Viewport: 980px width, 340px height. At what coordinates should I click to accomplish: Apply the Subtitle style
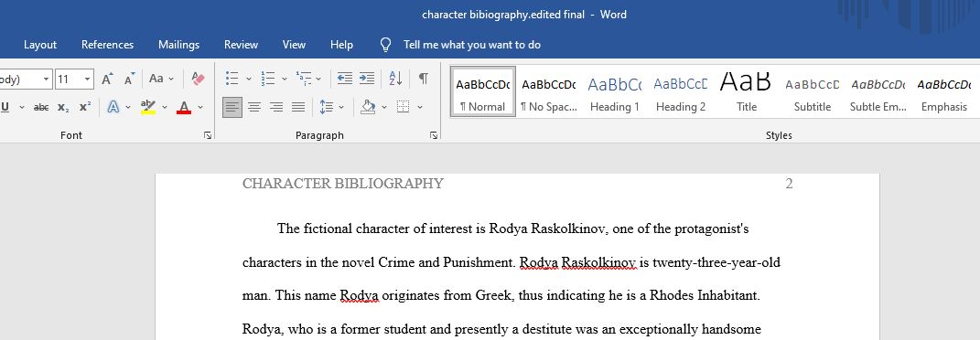(813, 91)
